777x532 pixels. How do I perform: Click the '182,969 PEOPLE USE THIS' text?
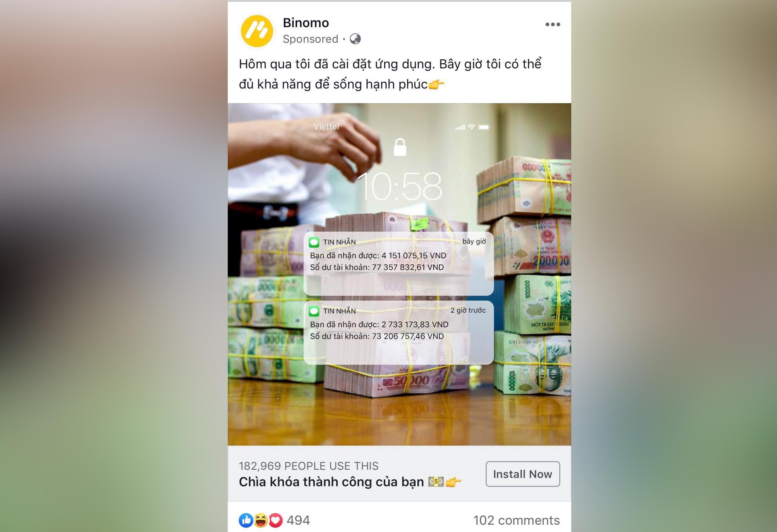click(309, 466)
